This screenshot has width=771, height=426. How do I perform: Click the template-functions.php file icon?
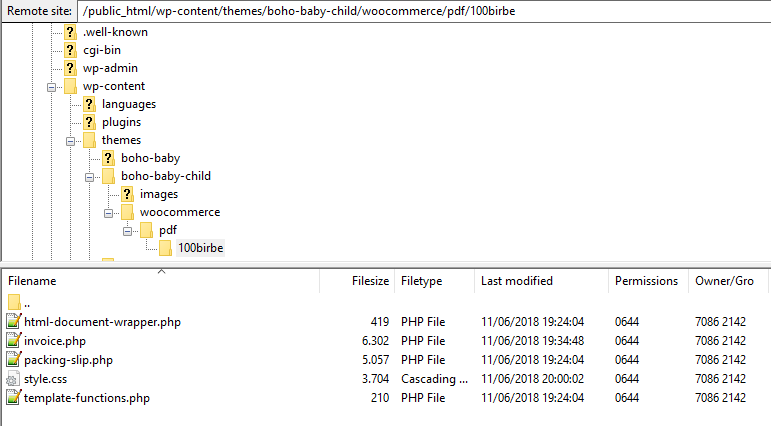click(x=14, y=397)
